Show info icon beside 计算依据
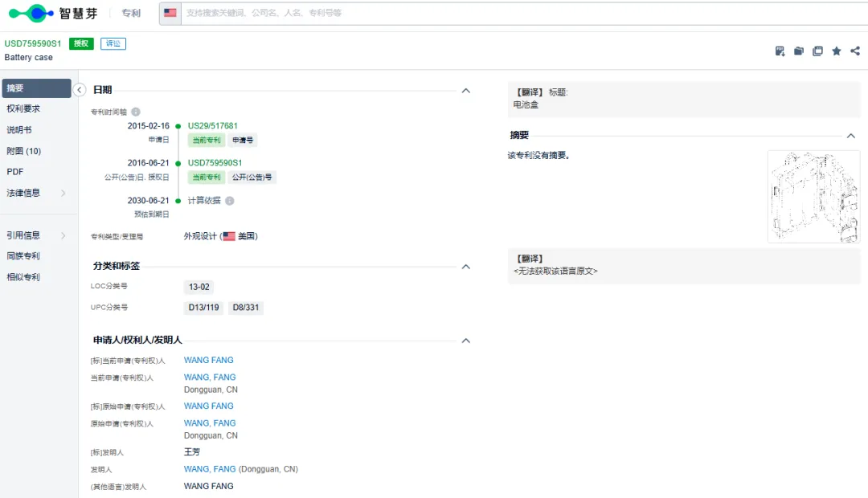Viewport: 868px width, 498px height. pos(230,201)
